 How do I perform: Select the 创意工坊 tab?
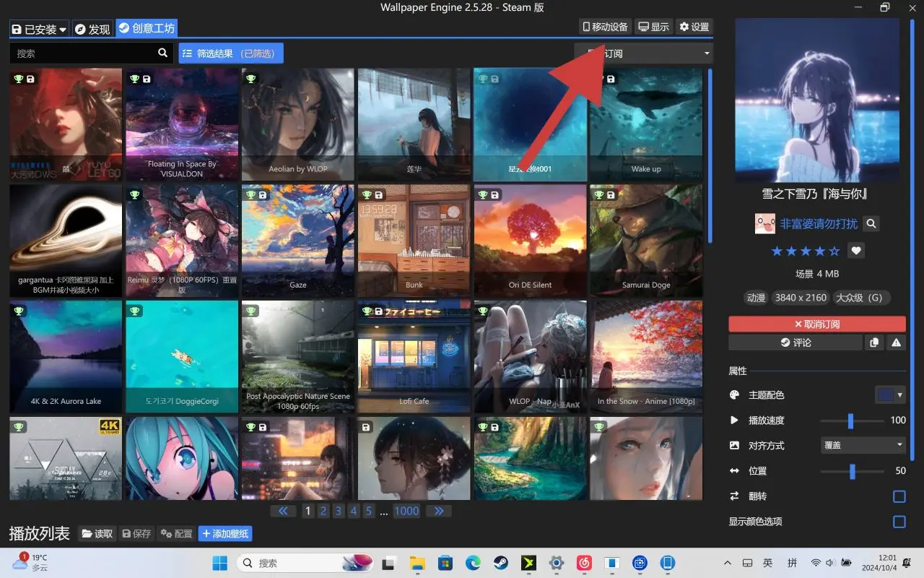coord(147,29)
